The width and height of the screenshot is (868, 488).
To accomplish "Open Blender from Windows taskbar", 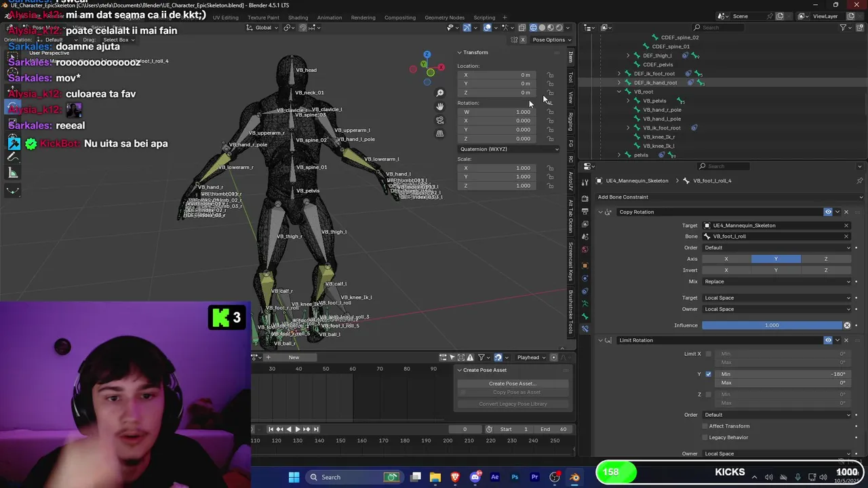I will [x=574, y=477].
